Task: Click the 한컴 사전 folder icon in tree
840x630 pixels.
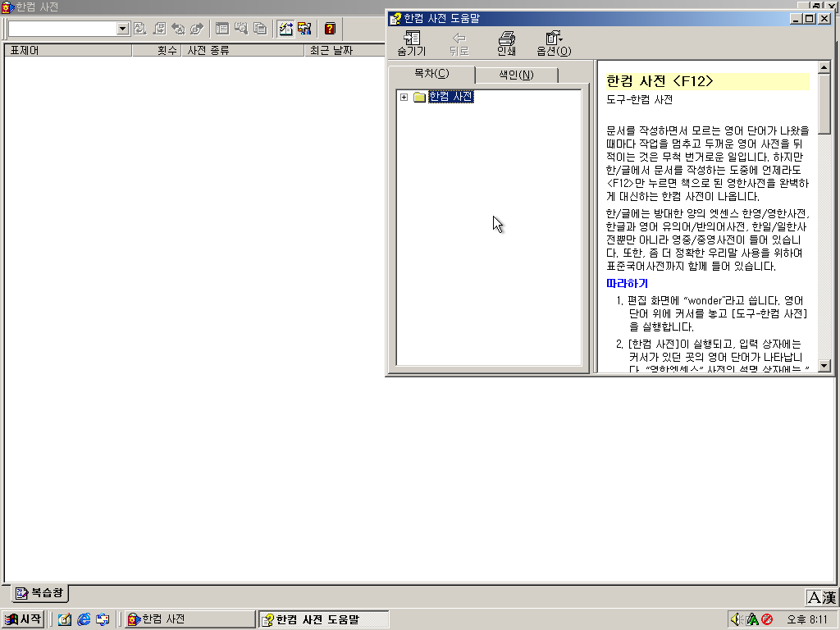Action: 419,97
